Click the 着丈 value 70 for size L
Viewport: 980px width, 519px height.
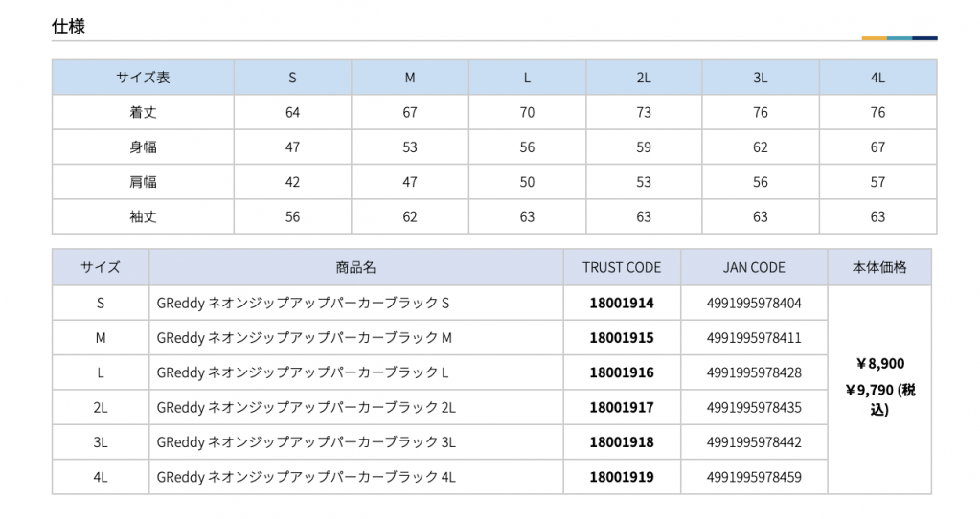528,112
